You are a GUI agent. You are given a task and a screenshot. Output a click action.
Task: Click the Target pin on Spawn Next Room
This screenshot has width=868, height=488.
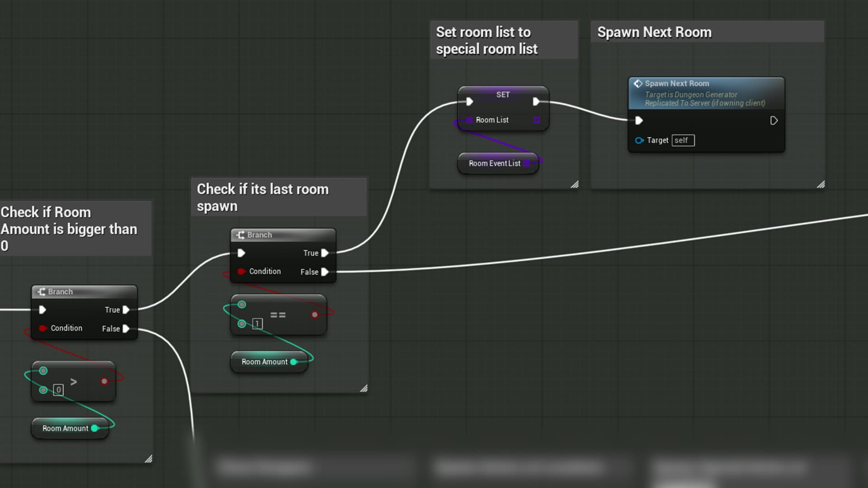pos(639,141)
